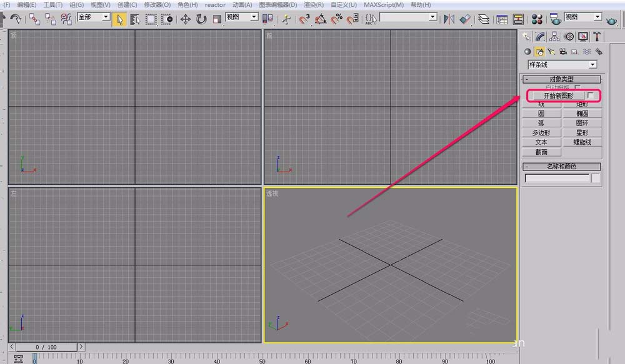Select the Cameras category icon
Image resolution: width=625 pixels, height=364 pixels.
(563, 52)
